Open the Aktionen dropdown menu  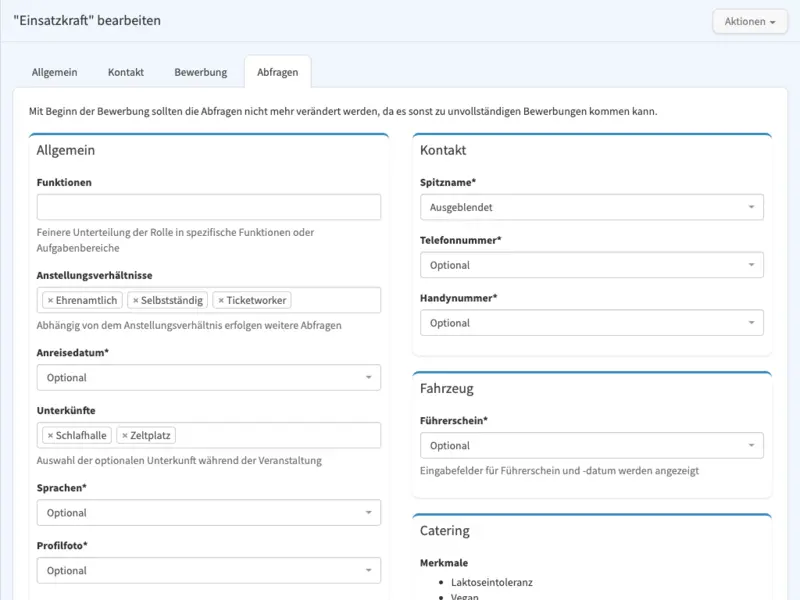coord(749,21)
